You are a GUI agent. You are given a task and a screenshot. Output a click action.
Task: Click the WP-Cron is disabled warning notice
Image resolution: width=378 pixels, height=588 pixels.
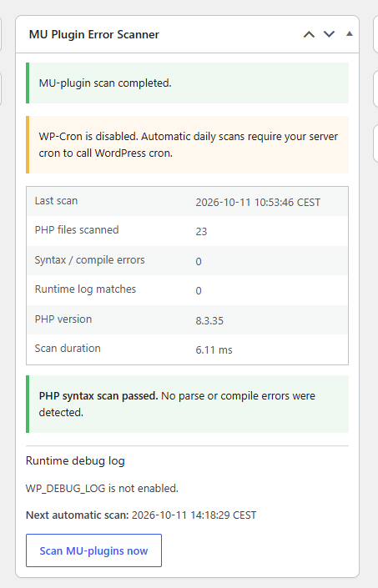[187, 145]
